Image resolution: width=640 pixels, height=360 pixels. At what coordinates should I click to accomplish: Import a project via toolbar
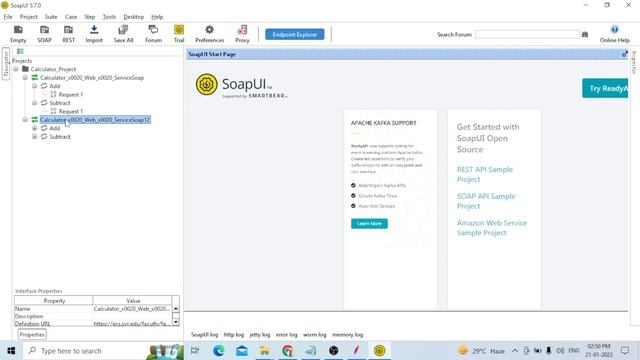pos(94,34)
